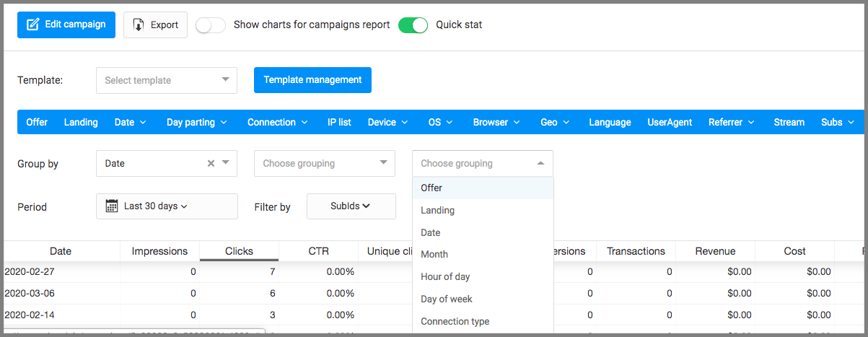The height and width of the screenshot is (337, 868).
Task: Clear the Date grouping with the X icon
Action: tap(211, 164)
